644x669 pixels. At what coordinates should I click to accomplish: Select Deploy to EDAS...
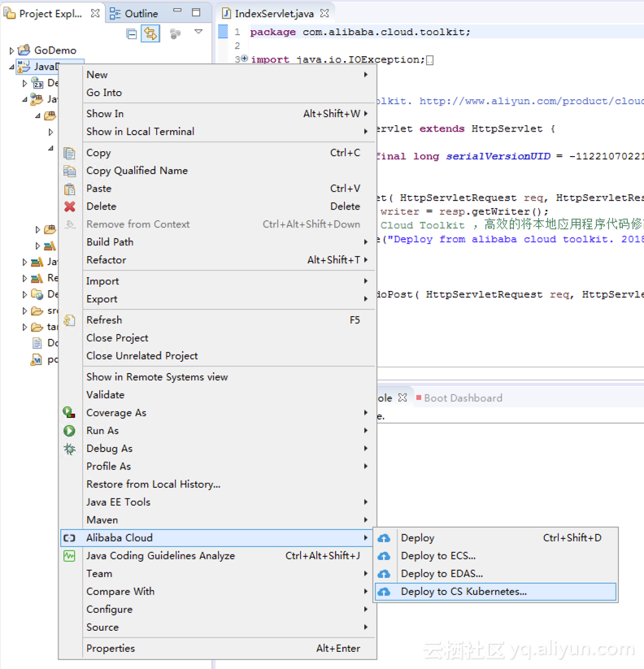[x=495, y=574]
